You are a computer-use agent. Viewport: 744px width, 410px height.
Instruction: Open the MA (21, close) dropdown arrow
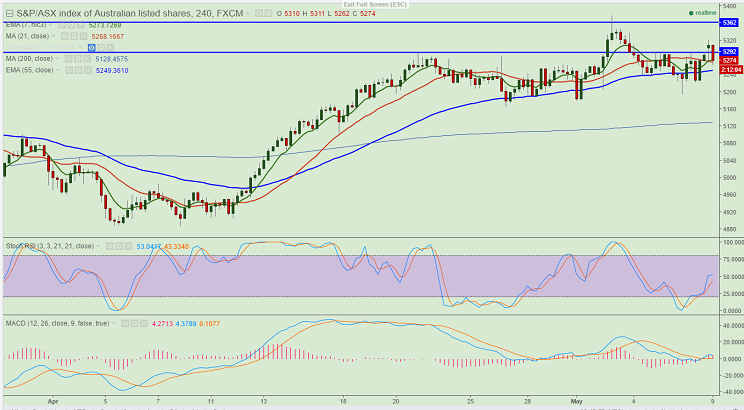click(53, 36)
